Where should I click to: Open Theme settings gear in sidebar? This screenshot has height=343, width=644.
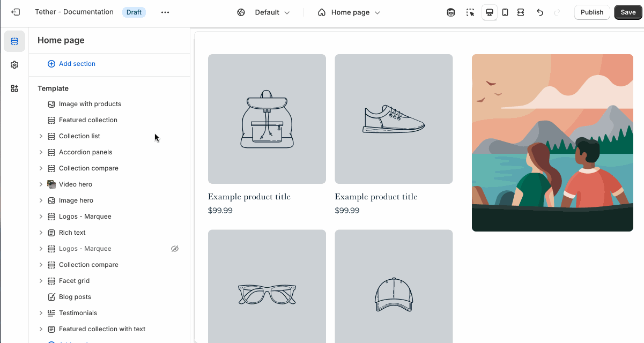[x=14, y=65]
